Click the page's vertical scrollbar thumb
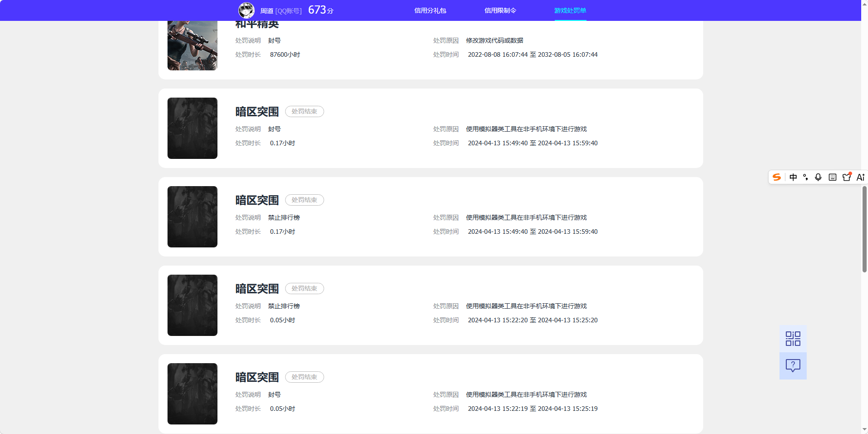Image resolution: width=868 pixels, height=434 pixels. click(x=864, y=229)
